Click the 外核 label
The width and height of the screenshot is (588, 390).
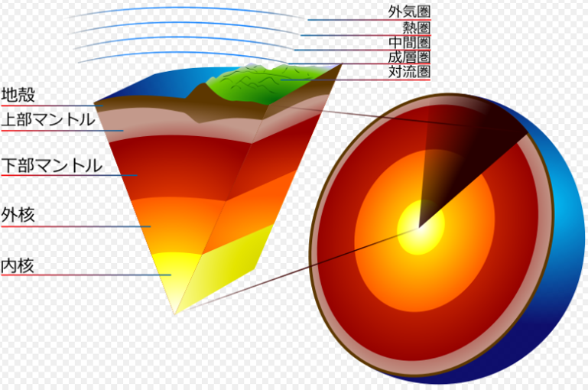(x=18, y=215)
